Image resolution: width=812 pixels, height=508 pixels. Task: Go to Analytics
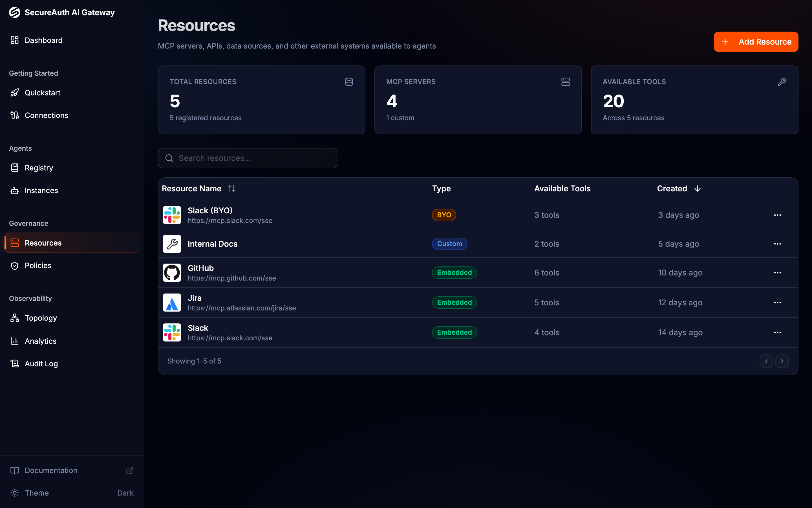click(x=72, y=341)
